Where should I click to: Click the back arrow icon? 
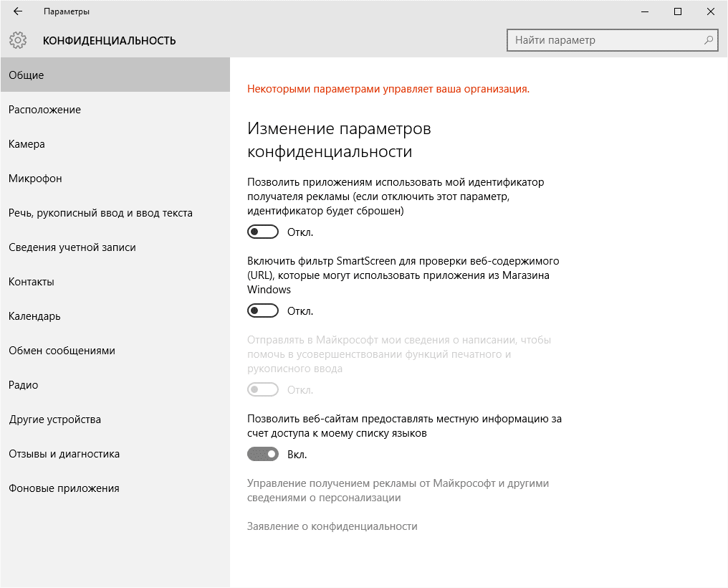coord(18,11)
